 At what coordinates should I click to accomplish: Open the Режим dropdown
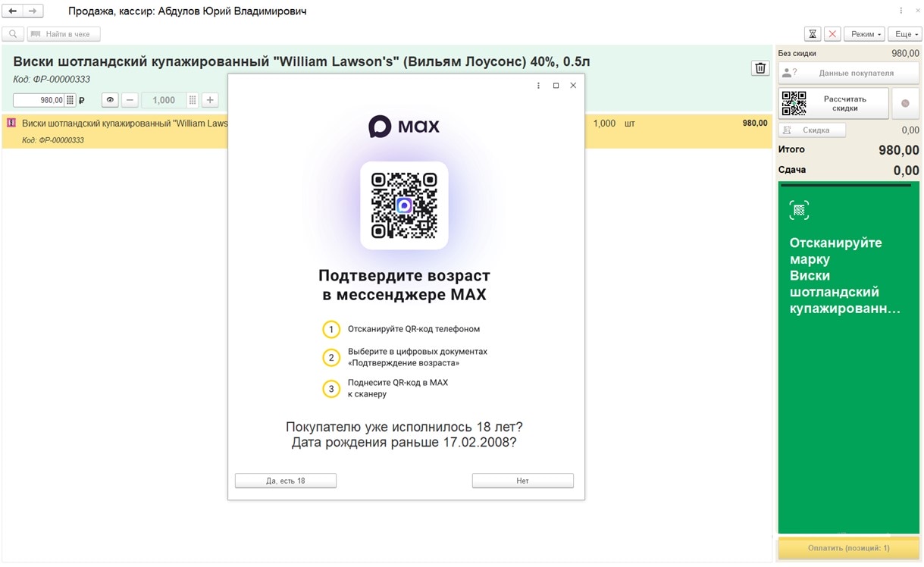pyautogui.click(x=864, y=33)
